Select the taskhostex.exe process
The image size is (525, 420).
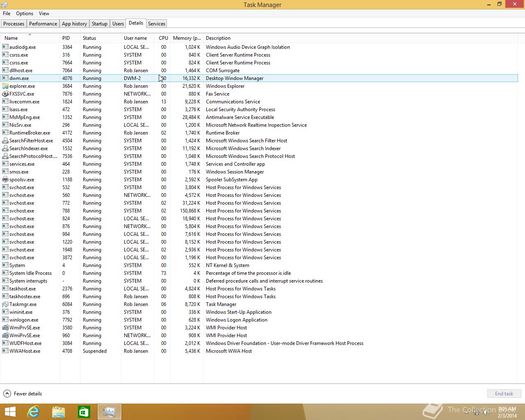[x=259, y=297]
